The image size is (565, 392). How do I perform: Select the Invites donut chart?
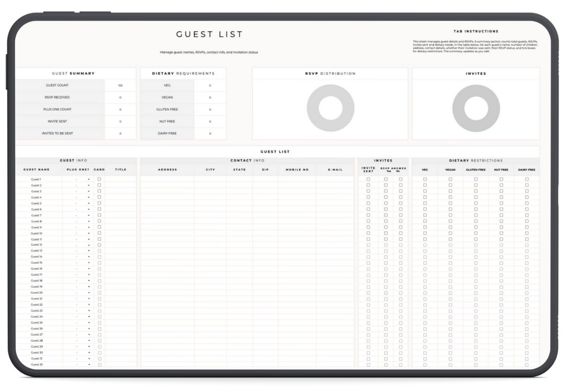(476, 108)
